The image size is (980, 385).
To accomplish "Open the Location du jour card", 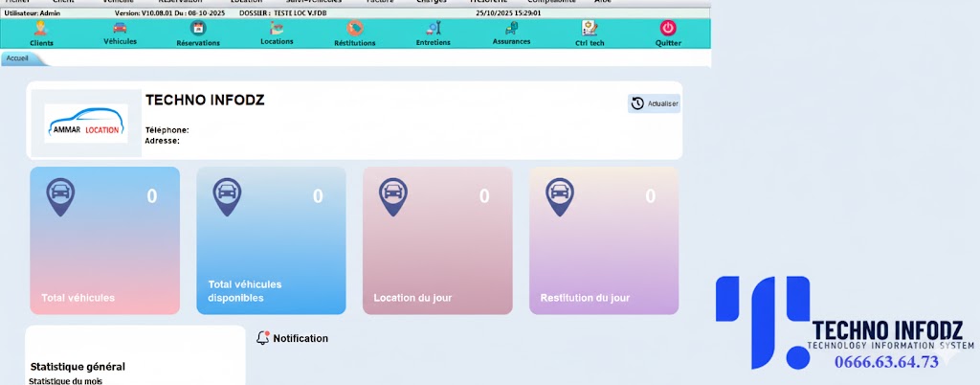I will coord(437,240).
